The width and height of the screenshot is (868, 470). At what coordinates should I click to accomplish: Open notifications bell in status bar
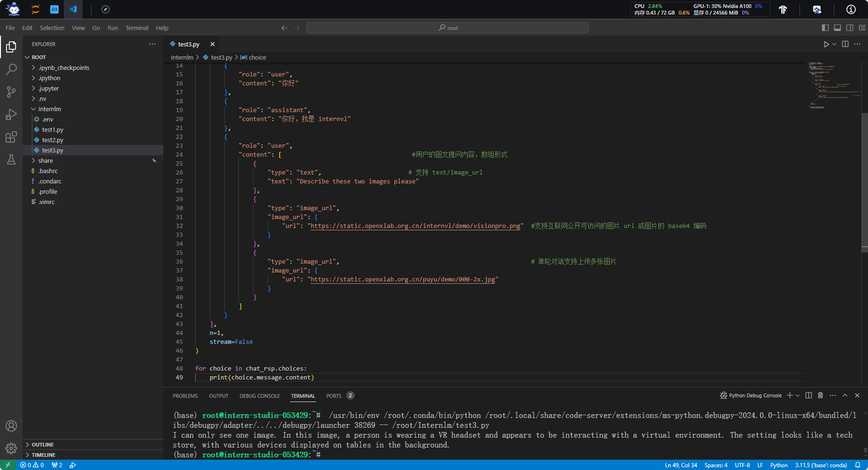[x=858, y=465]
